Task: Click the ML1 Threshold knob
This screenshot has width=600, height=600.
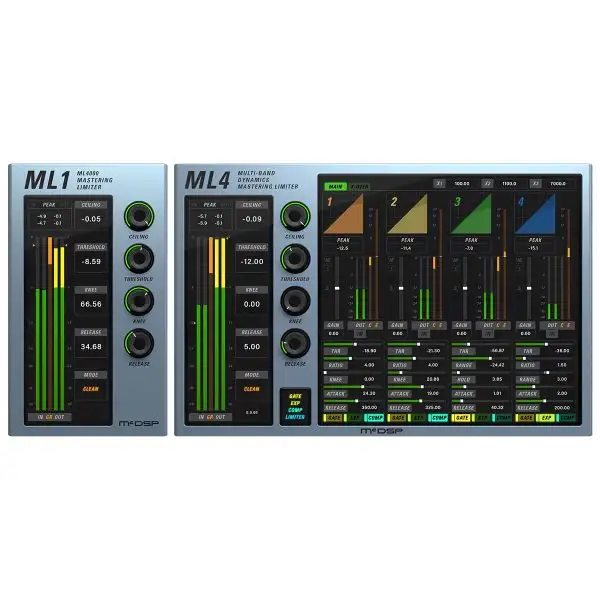Action: [135, 260]
